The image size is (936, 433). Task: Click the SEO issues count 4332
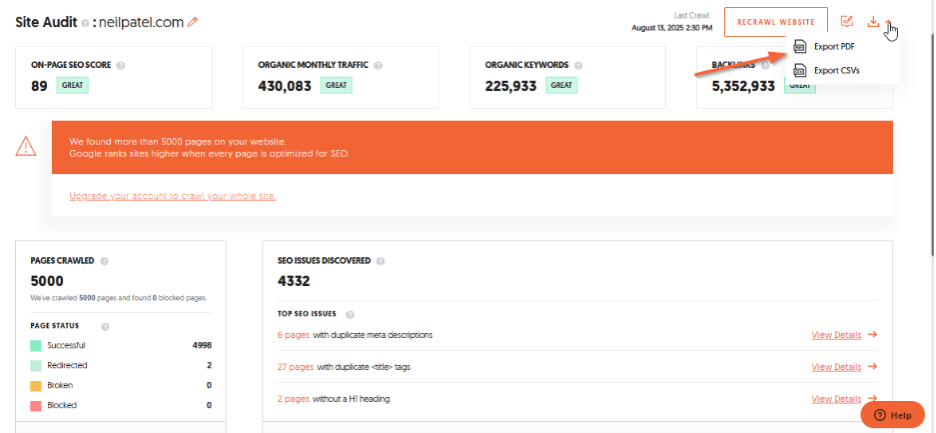(x=294, y=281)
